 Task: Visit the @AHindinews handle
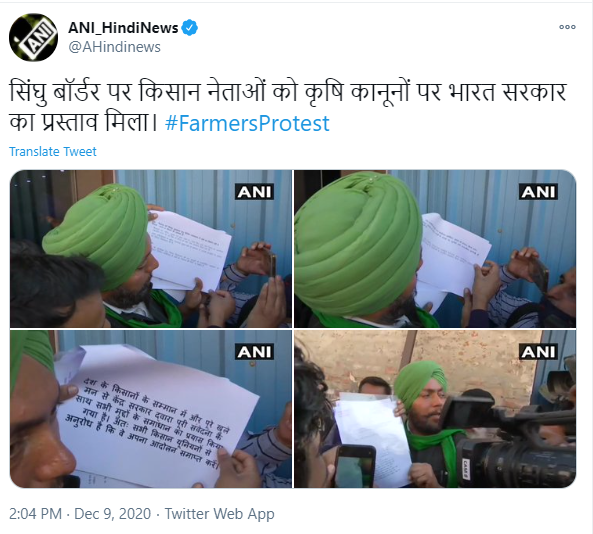click(x=114, y=47)
